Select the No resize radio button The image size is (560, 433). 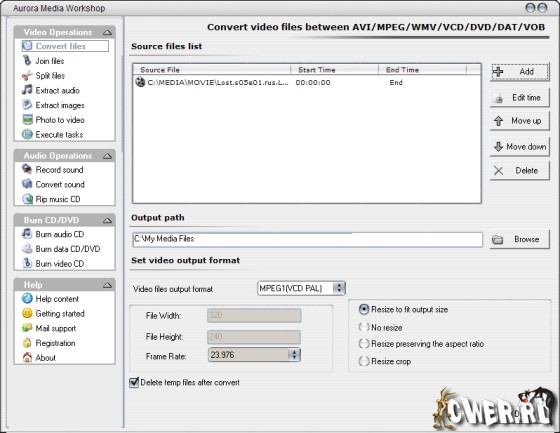pos(364,327)
